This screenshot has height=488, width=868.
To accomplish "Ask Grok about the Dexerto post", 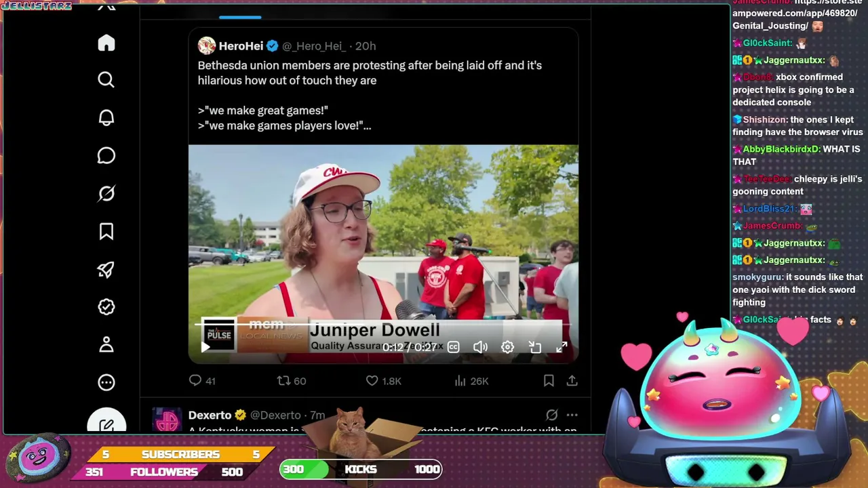I will tap(552, 415).
